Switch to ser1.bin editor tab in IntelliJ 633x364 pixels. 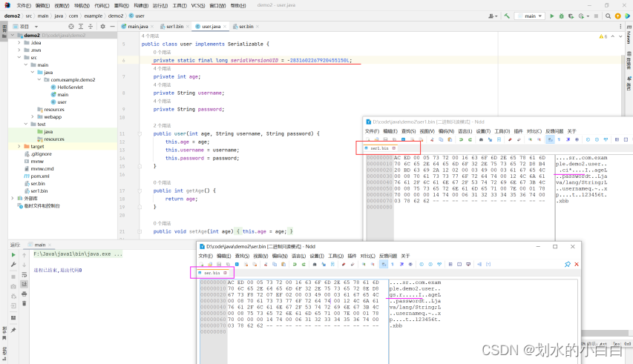pyautogui.click(x=174, y=27)
